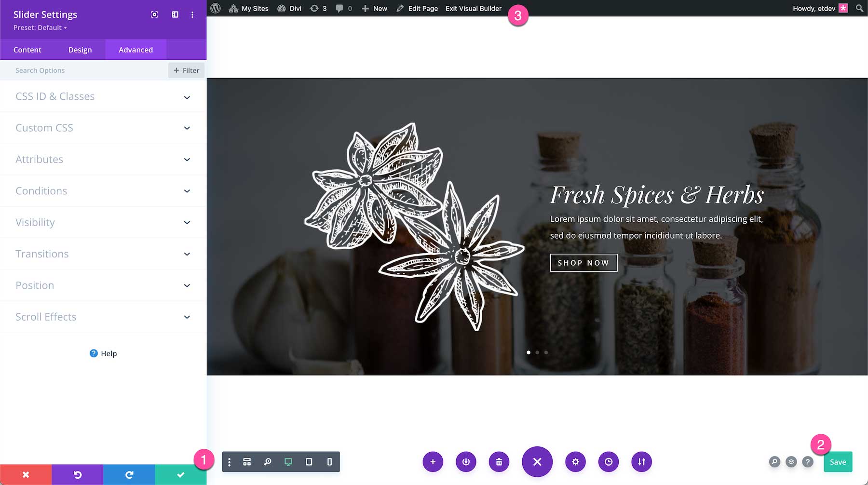
Task: Click the updates counter showing 3
Action: coord(318,8)
